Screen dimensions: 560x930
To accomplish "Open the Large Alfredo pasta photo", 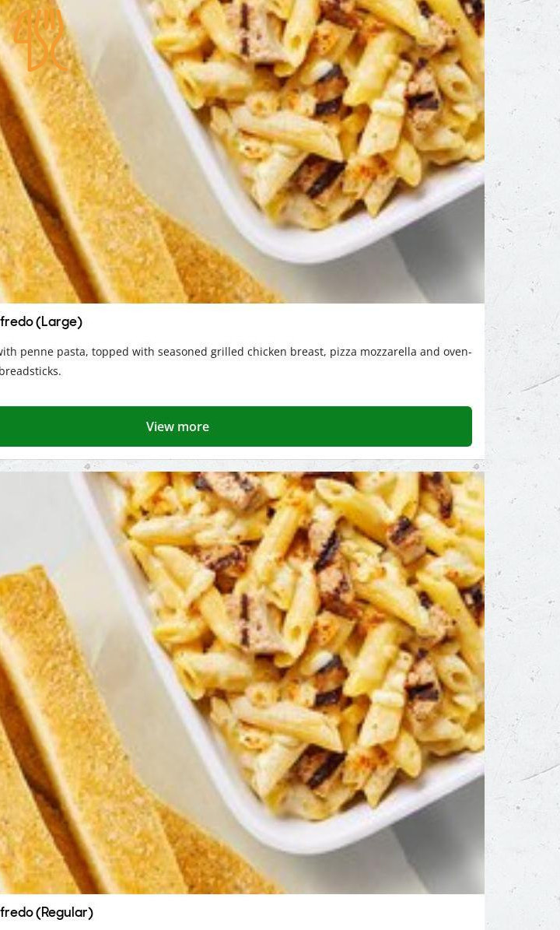I will point(242,151).
